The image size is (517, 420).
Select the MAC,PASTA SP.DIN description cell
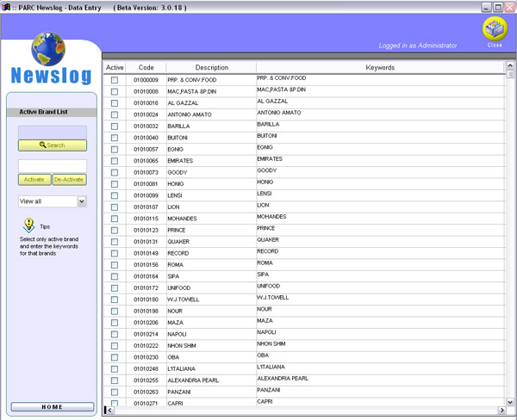pyautogui.click(x=211, y=91)
